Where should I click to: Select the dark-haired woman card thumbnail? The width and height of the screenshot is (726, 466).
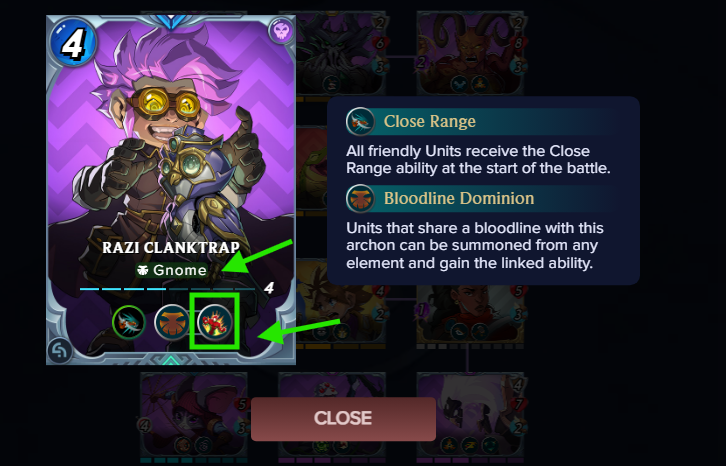click(470, 315)
